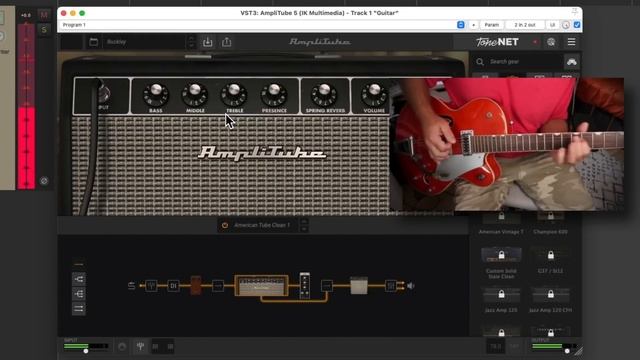Select the tuner block in signal chain
Viewport: 640px width, 360px height.
tap(151, 286)
